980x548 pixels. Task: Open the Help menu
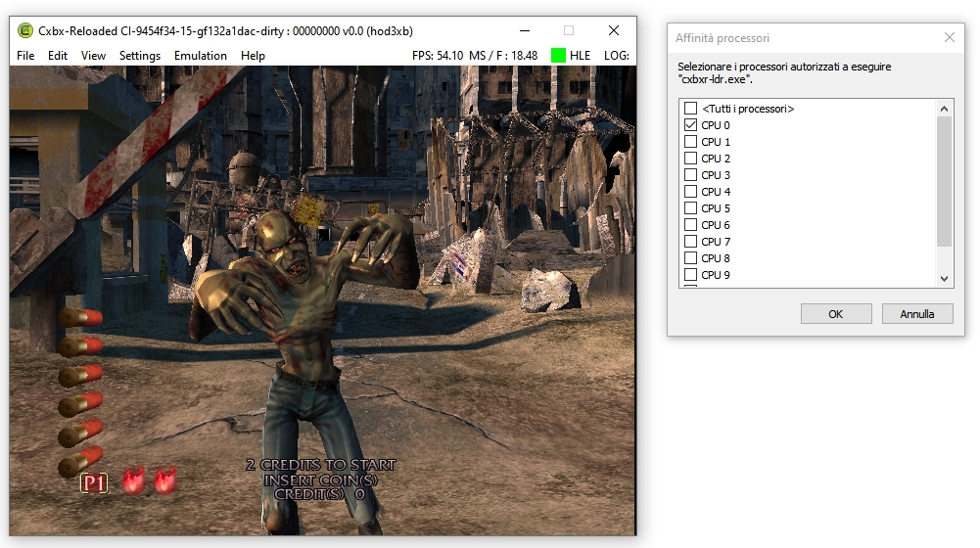tap(254, 56)
